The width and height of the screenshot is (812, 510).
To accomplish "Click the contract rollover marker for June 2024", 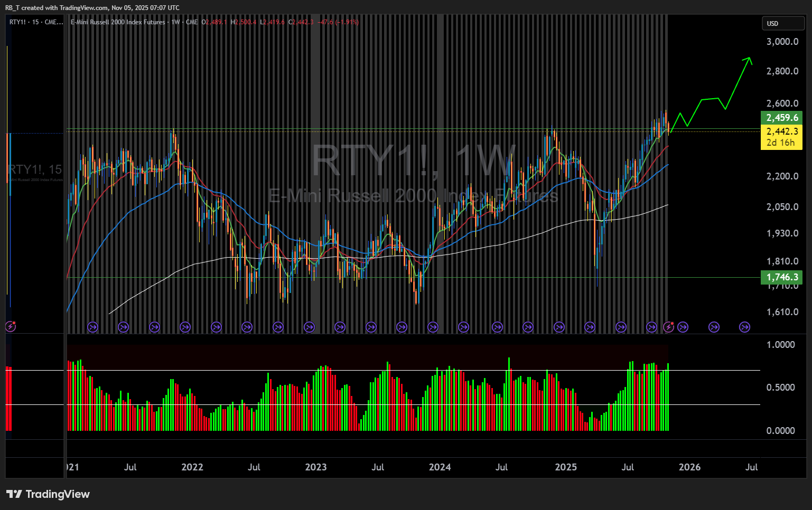I will [497, 327].
